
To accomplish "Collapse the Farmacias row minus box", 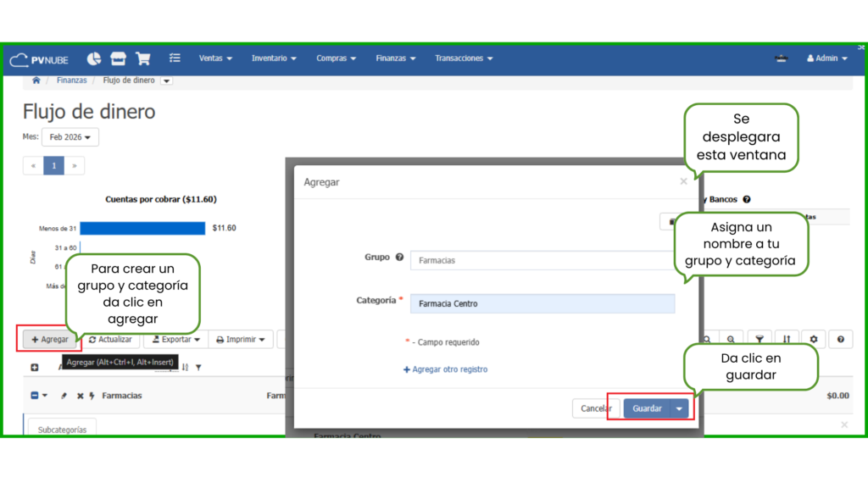I will coord(35,396).
